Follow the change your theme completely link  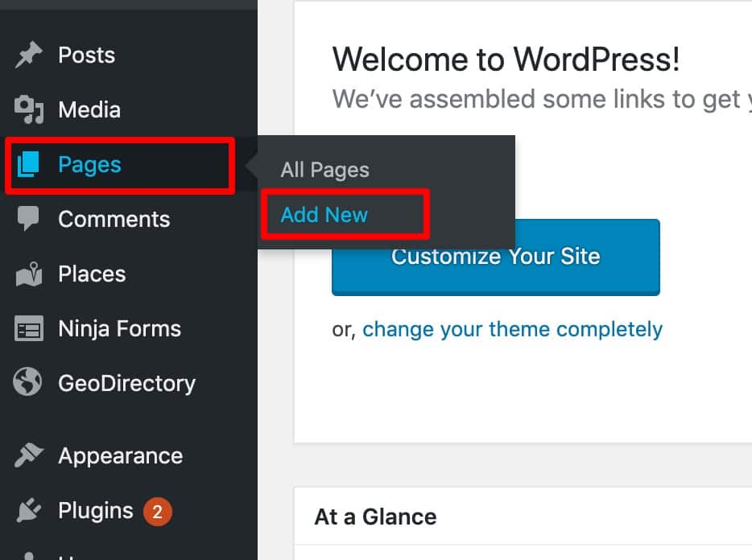click(512, 329)
